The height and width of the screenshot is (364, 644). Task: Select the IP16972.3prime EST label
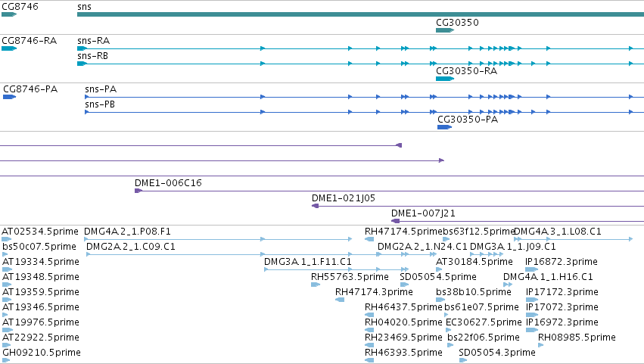pyautogui.click(x=562, y=322)
